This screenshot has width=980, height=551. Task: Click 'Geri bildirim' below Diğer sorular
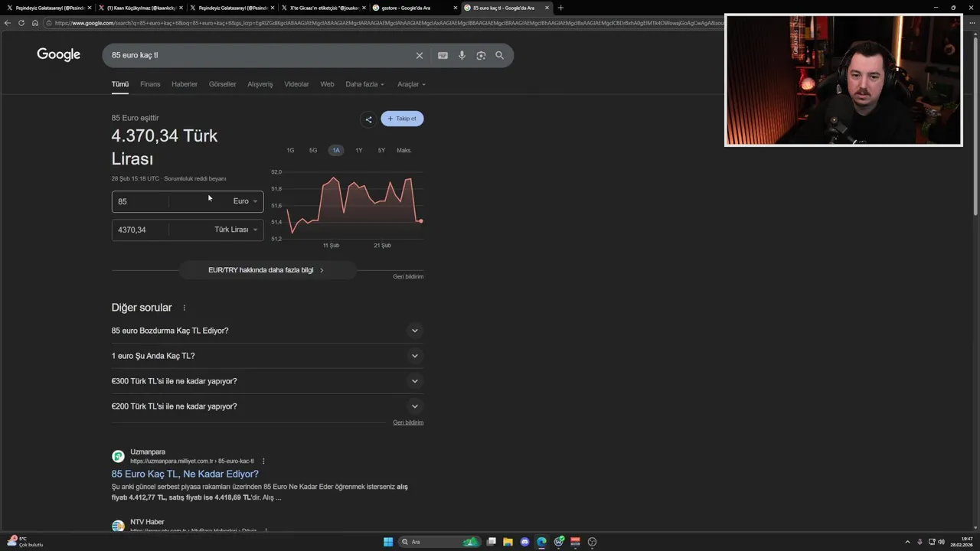click(408, 422)
